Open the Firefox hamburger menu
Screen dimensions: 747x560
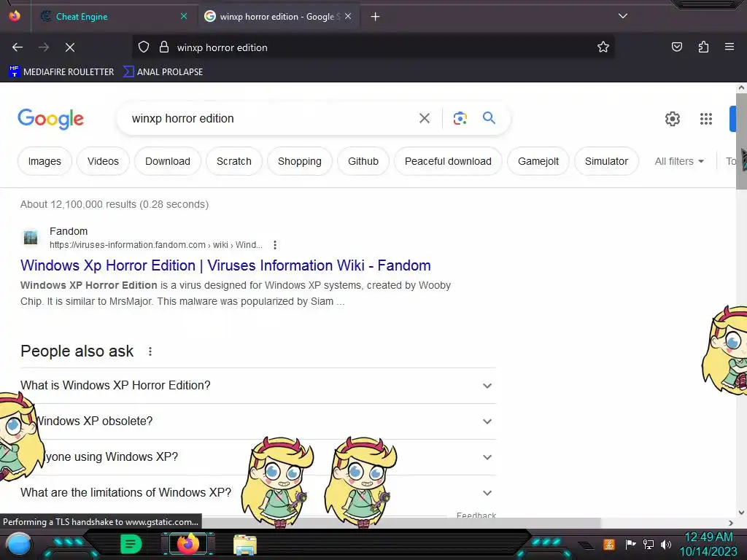click(729, 47)
